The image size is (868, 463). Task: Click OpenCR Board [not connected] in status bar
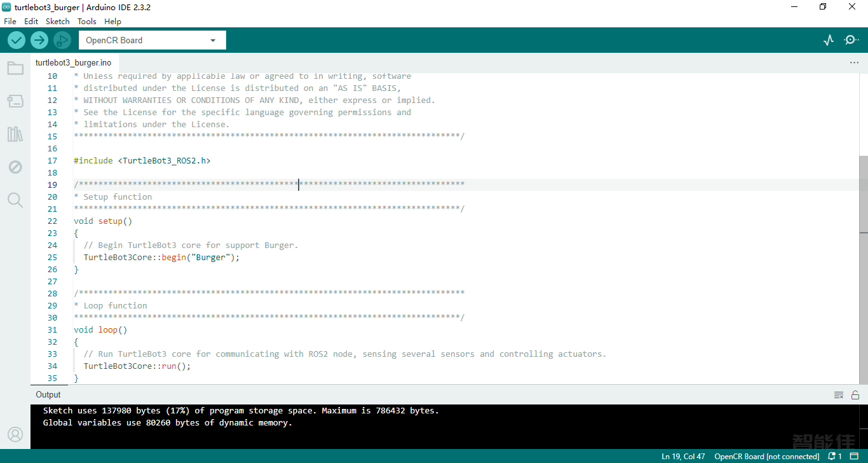766,456
